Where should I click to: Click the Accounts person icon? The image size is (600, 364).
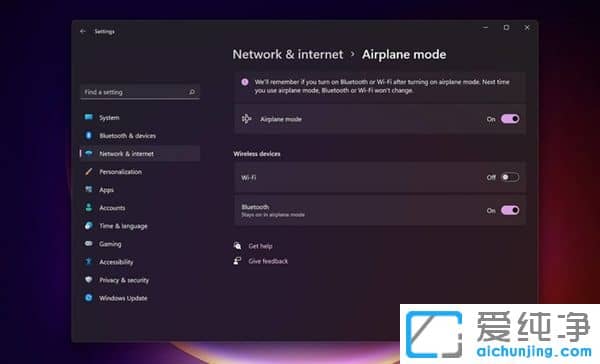tap(88, 207)
